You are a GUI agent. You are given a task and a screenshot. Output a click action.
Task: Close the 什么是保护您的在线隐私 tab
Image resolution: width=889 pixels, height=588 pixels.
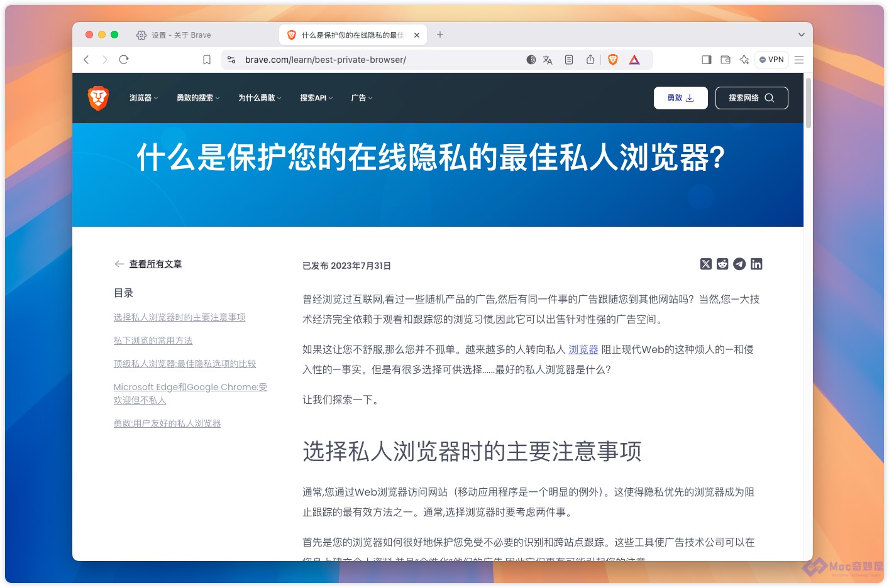point(417,35)
